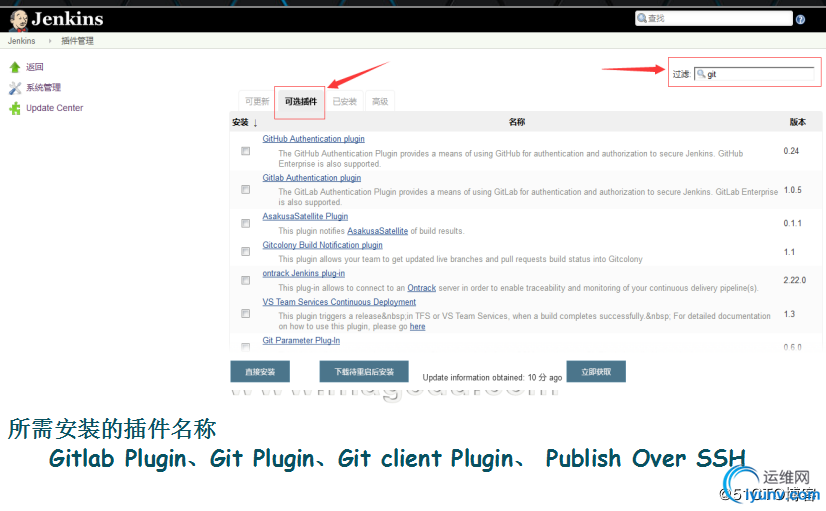The width and height of the screenshot is (826, 511).
Task: Click version 0.24 of GitHub Authentication plugin
Action: (x=791, y=151)
